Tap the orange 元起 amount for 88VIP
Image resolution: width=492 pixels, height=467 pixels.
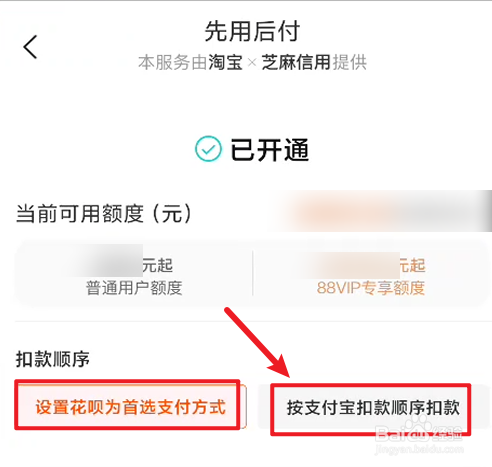click(412, 265)
